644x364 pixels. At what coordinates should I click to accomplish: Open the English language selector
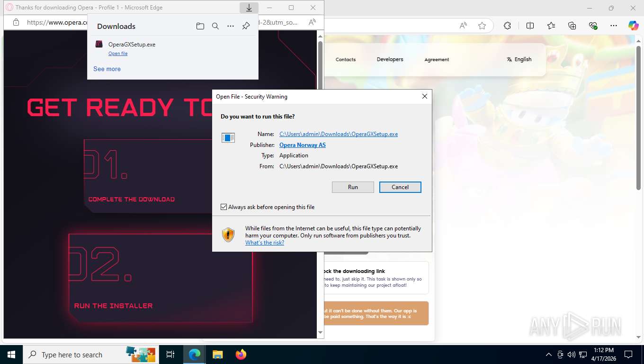pos(519,59)
